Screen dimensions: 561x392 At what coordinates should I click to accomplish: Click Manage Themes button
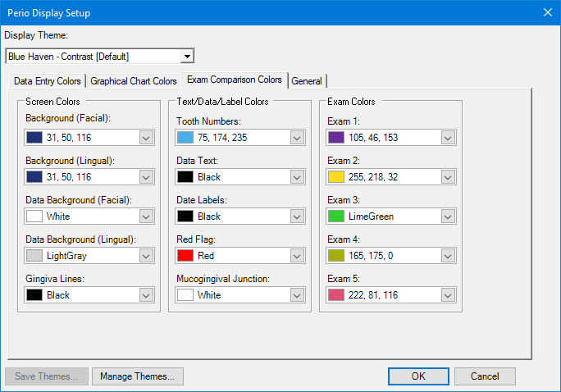137,376
